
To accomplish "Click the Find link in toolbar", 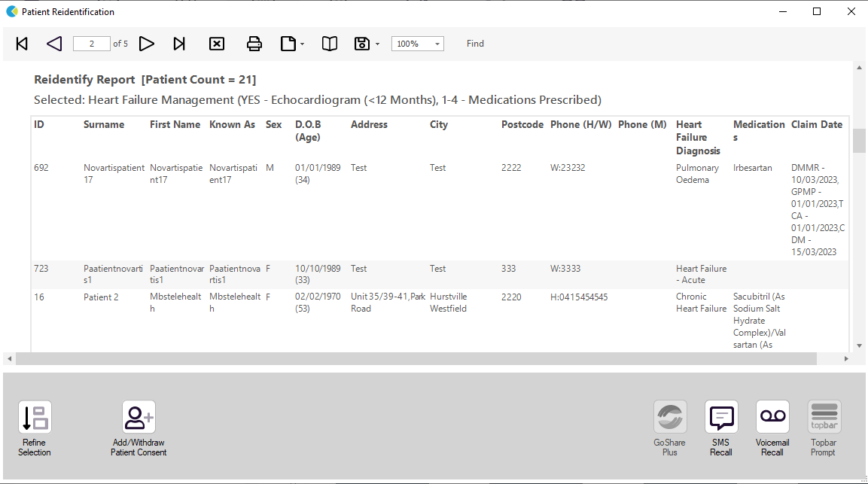I will coord(475,44).
